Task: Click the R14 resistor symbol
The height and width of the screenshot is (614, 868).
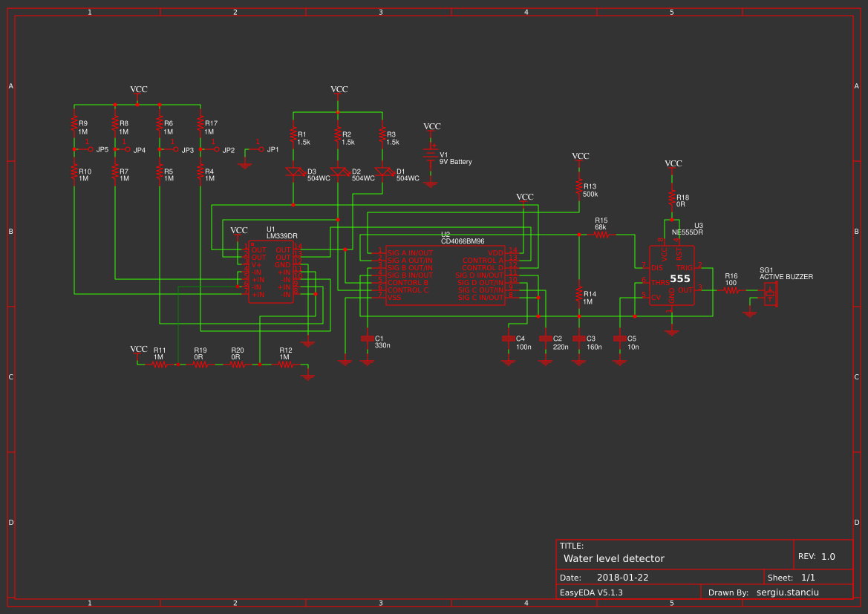Action: click(x=579, y=293)
